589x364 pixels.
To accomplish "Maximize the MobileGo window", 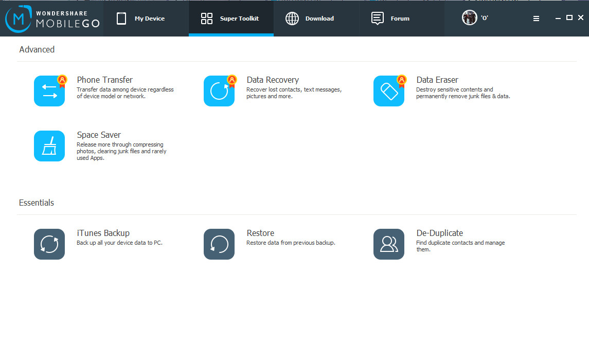I will click(x=569, y=18).
